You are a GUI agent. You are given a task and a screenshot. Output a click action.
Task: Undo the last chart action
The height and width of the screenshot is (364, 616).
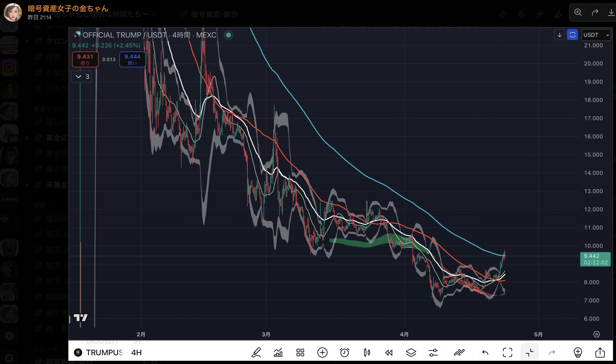pyautogui.click(x=485, y=353)
